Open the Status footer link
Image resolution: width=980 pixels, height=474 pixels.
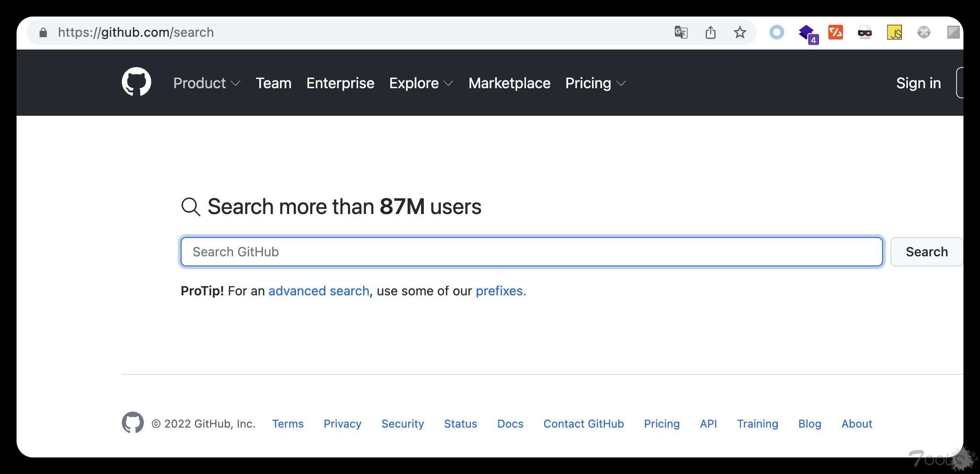pos(461,423)
